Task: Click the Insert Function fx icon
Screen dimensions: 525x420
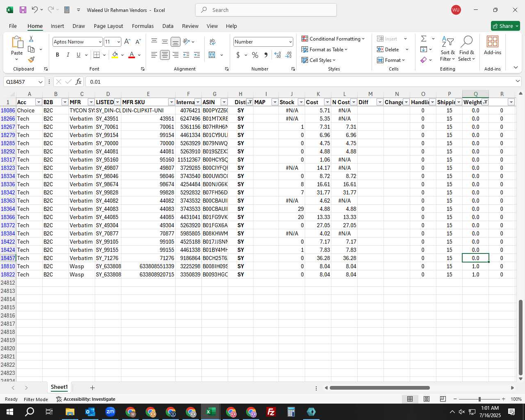Action: click(x=78, y=82)
